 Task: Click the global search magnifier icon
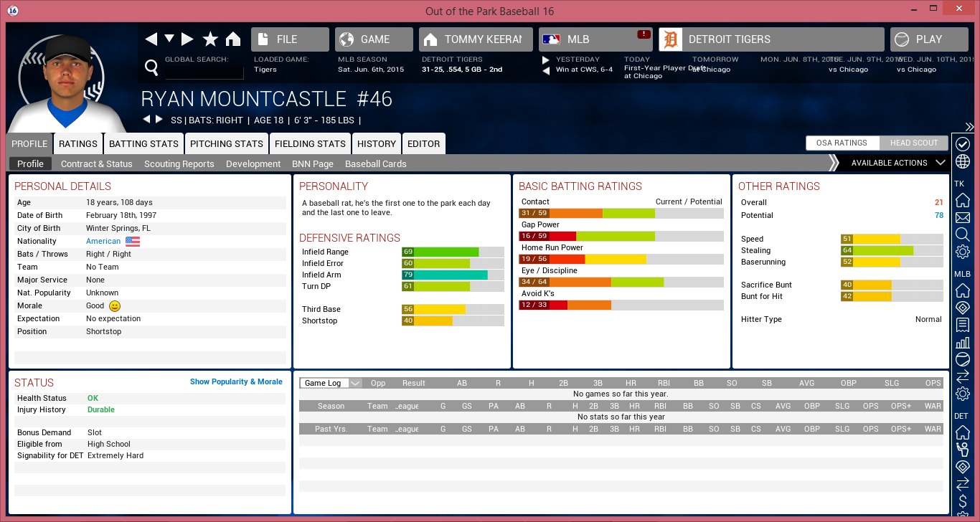pyautogui.click(x=151, y=67)
